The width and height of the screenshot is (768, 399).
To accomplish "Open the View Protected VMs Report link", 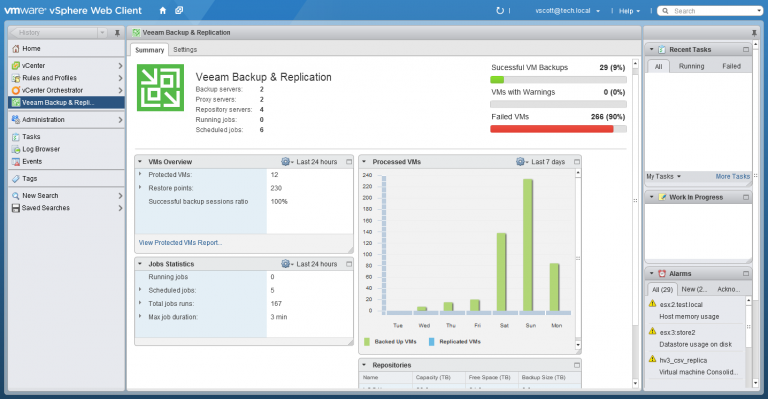I will 180,242.
